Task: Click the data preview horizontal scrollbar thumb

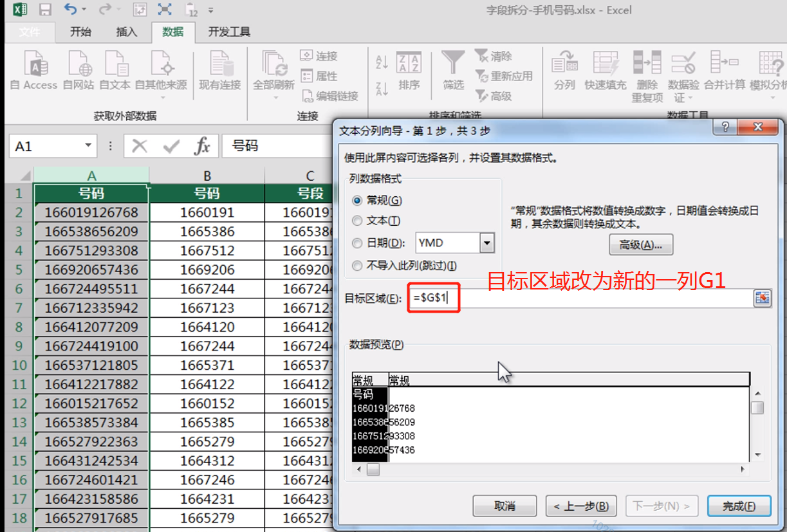Action: coord(373,470)
